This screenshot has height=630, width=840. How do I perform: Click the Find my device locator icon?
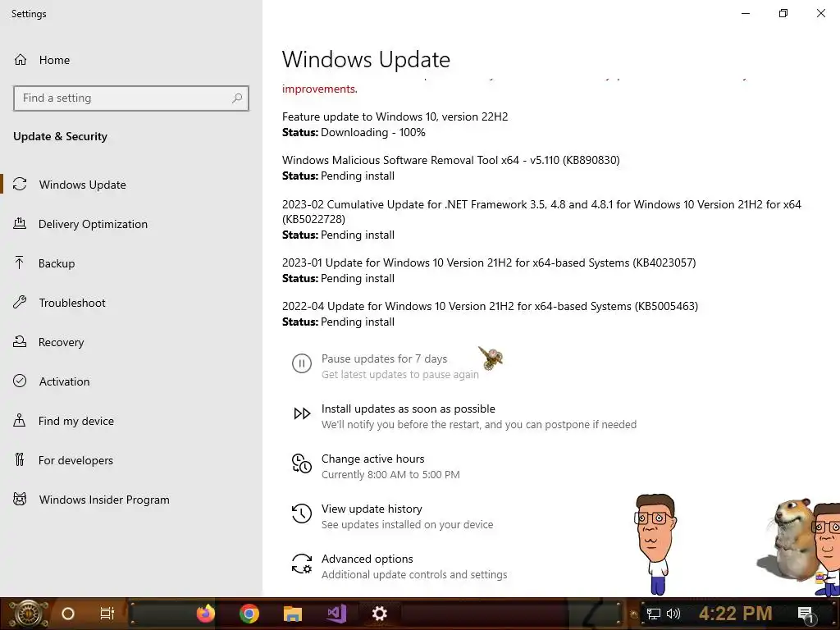(x=20, y=420)
